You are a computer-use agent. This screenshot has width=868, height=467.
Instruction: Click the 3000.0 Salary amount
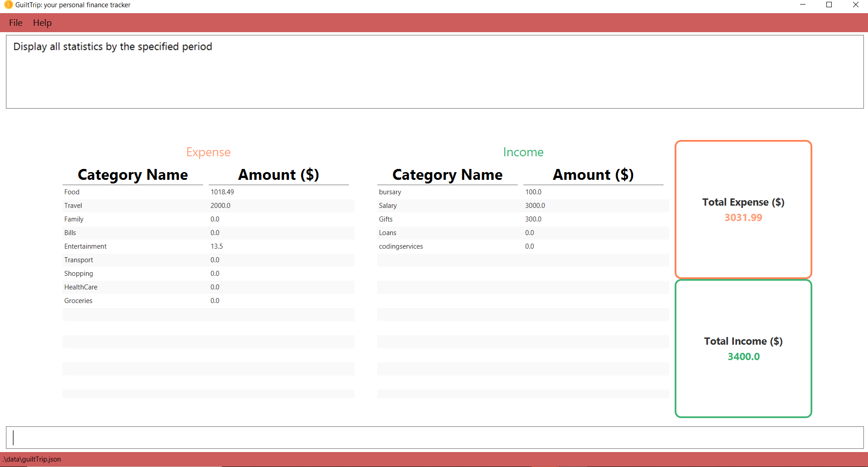(x=535, y=206)
